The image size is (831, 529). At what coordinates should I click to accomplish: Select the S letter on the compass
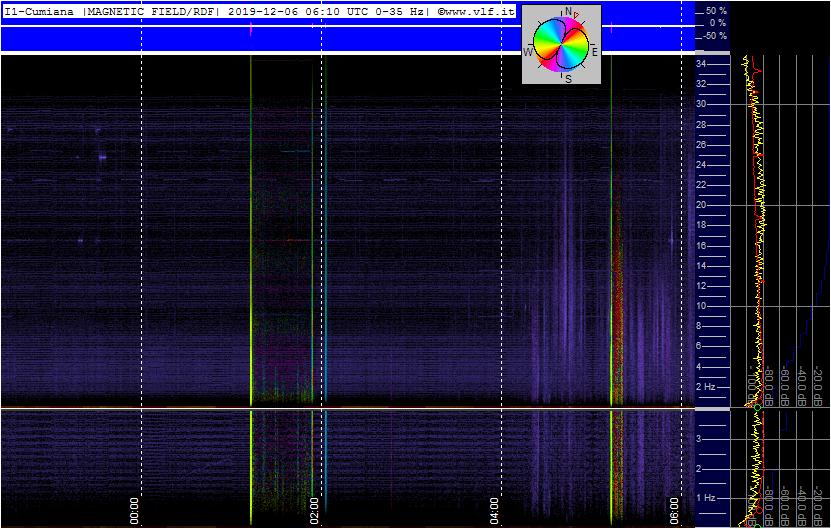point(568,79)
